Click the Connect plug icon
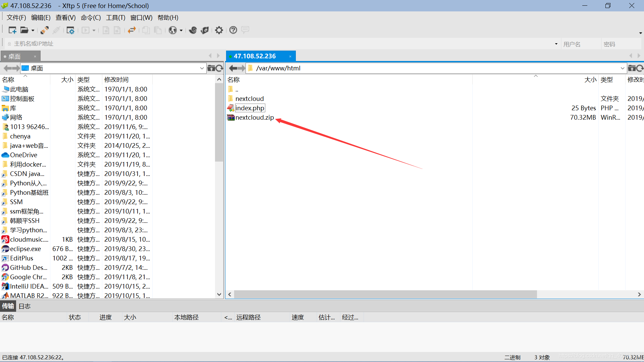This screenshot has width=644, height=362. [x=45, y=30]
